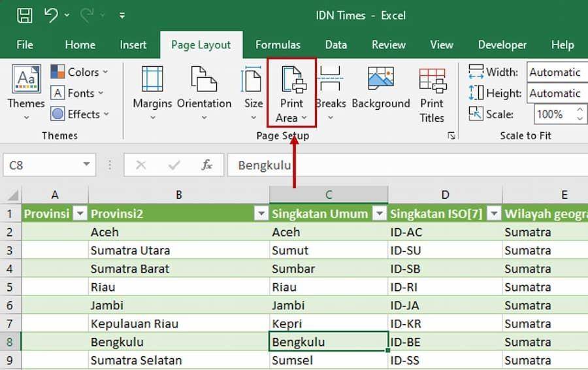588x370 pixels.
Task: Expand the theme Fonts dropdown
Action: [77, 93]
